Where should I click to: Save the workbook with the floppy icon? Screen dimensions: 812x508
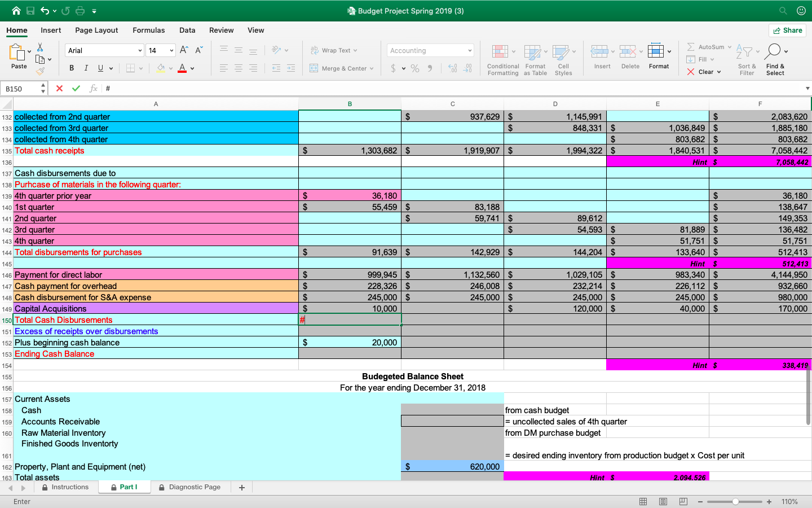(x=30, y=11)
